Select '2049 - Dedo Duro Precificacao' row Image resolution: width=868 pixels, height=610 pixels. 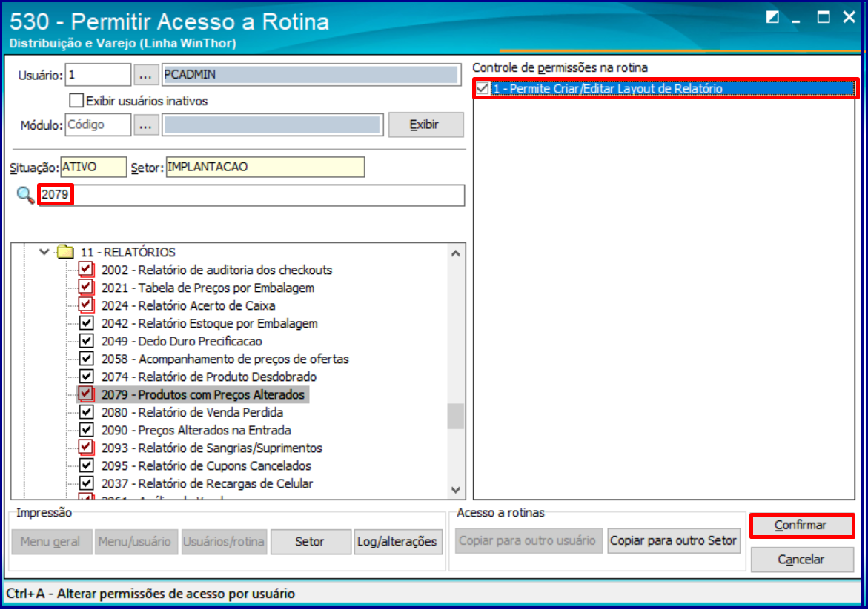pos(182,341)
